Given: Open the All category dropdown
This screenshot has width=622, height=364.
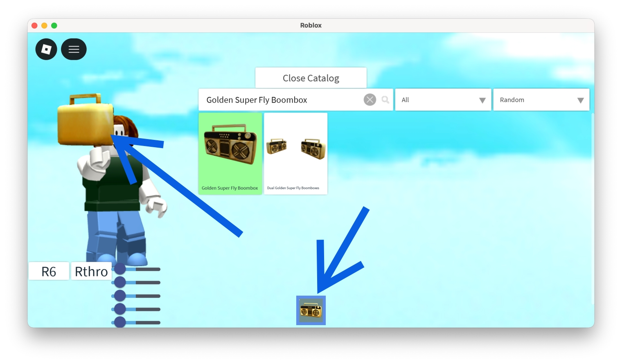Looking at the screenshot, I should (443, 99).
